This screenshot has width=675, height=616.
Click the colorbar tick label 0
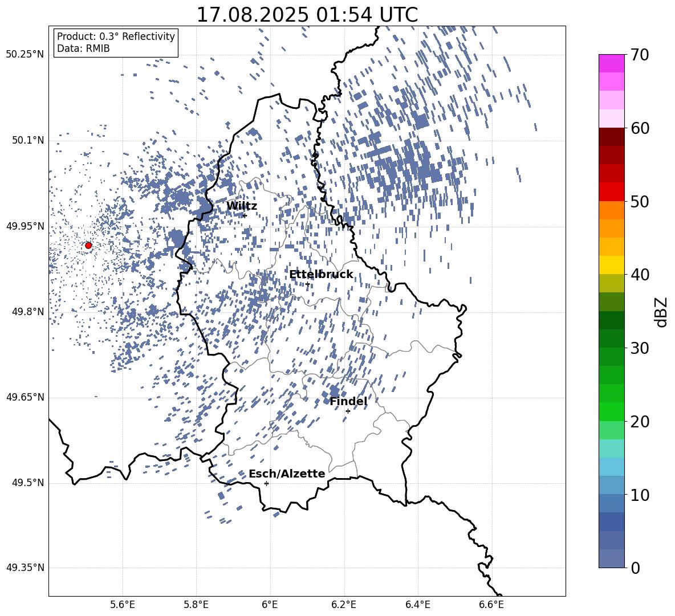[x=635, y=568]
